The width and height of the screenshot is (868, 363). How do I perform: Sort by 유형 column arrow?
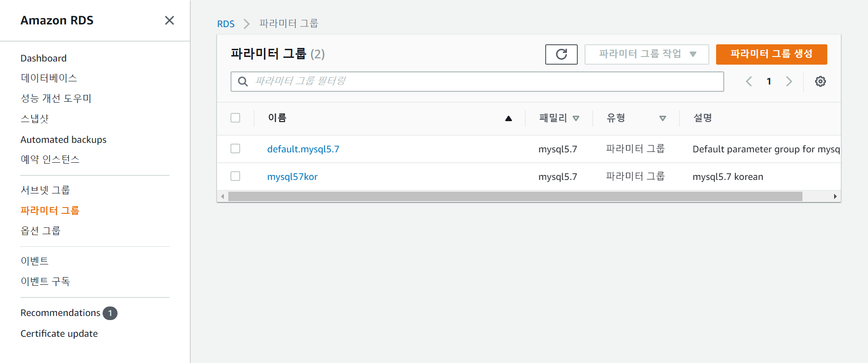coord(663,118)
